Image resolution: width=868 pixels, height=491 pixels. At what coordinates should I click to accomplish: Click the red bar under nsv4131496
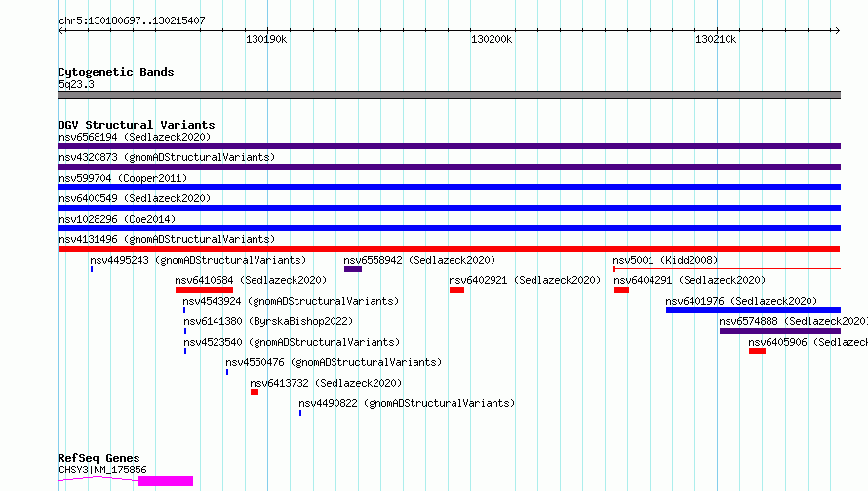449,249
